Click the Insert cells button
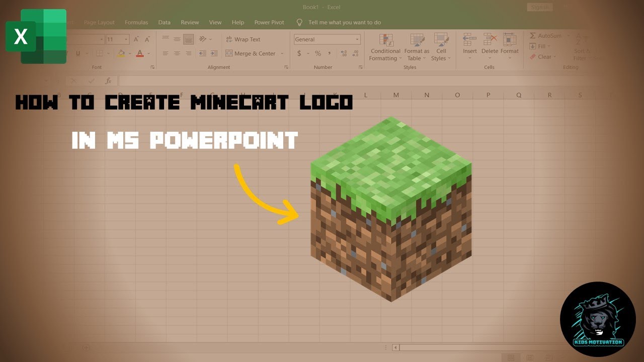The width and height of the screenshot is (644, 362). point(470,46)
